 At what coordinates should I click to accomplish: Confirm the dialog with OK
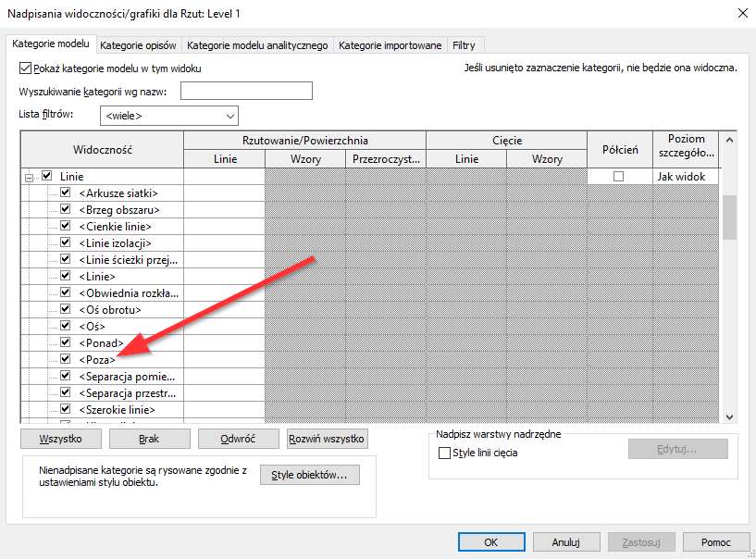(491, 542)
